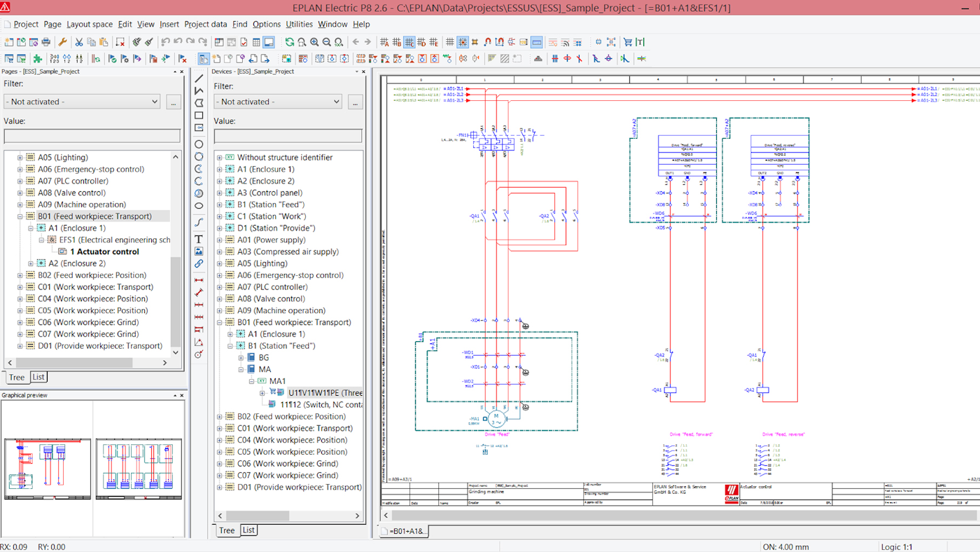Paste from clipboard using the paste icon
Screen dimensions: 980x552
[x=104, y=41]
